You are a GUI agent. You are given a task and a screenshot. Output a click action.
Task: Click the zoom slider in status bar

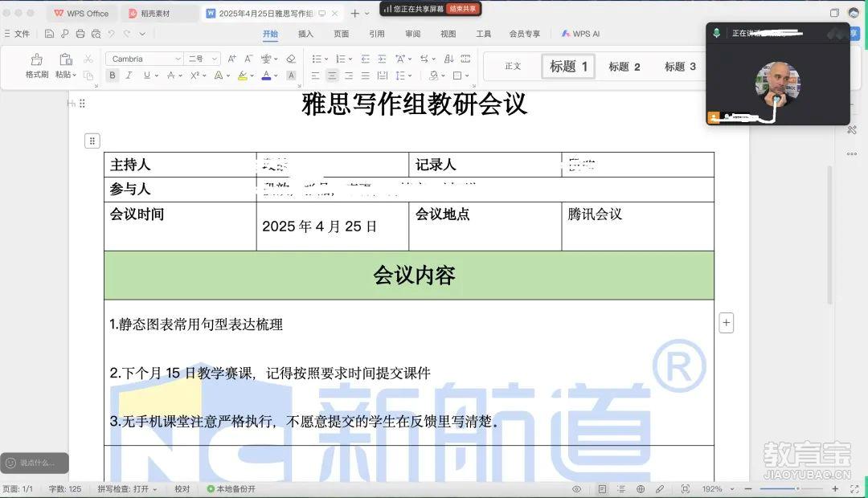[x=792, y=489]
